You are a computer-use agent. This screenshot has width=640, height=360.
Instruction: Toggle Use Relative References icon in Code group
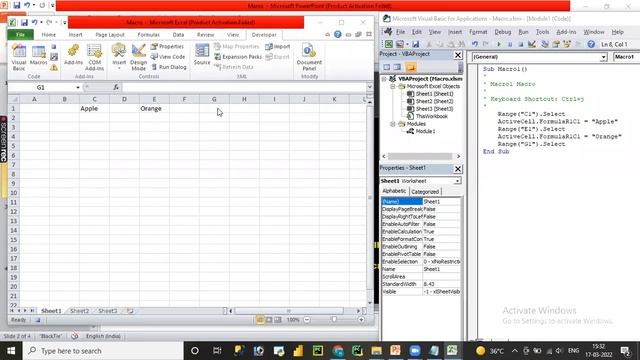pos(54,57)
